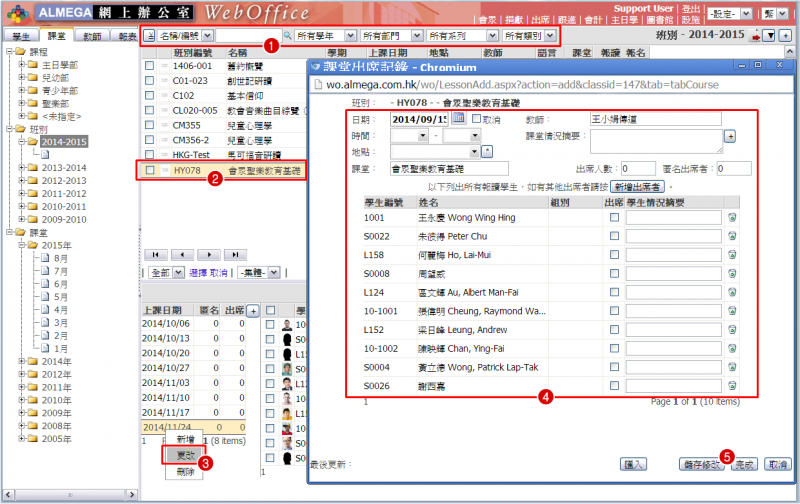The height and width of the screenshot is (504, 800).
Task: Click the remove icon in row L124 Au, Albert Man-Fai
Action: (x=732, y=292)
